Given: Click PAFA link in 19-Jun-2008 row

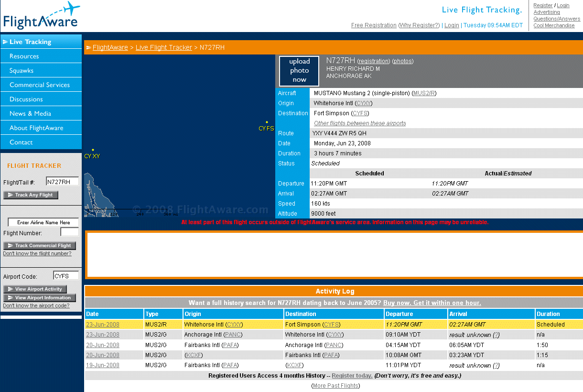Looking at the screenshot, I should tap(231, 365).
